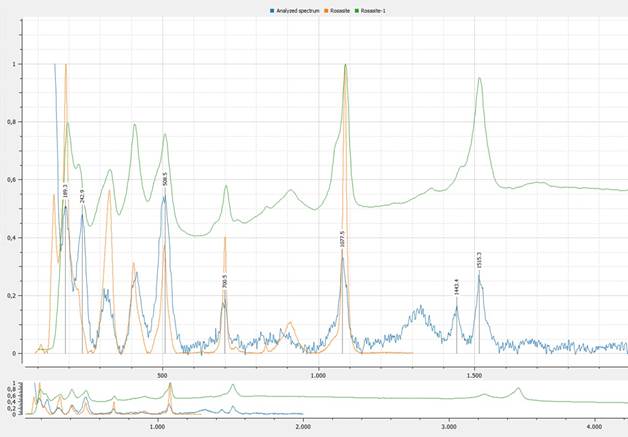Click the 3.000 label in overview chart

[x=449, y=427]
